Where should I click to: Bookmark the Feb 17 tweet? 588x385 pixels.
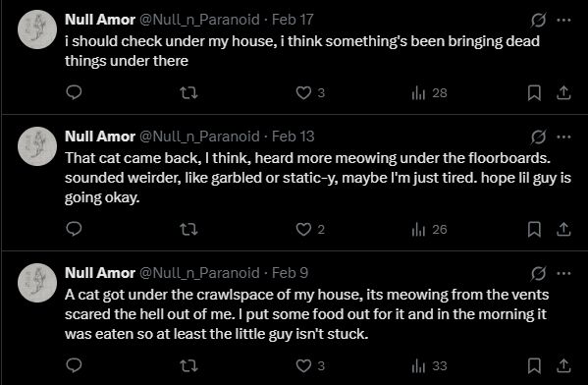pyautogui.click(x=534, y=92)
